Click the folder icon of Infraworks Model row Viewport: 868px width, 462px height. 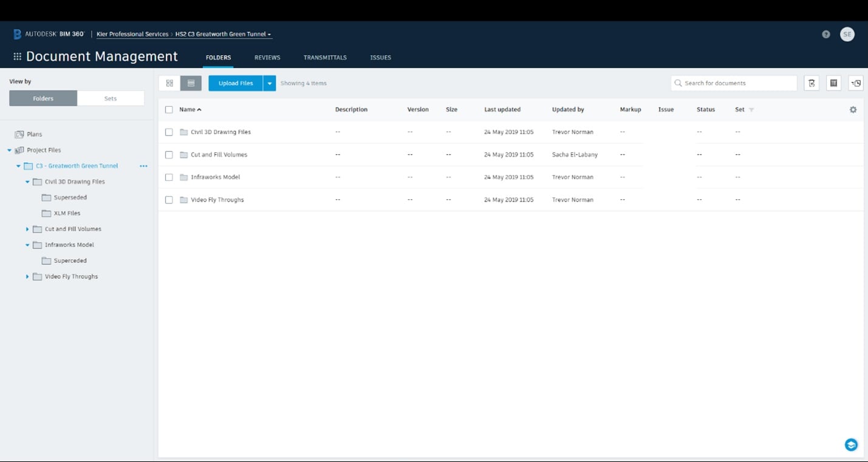(x=184, y=177)
